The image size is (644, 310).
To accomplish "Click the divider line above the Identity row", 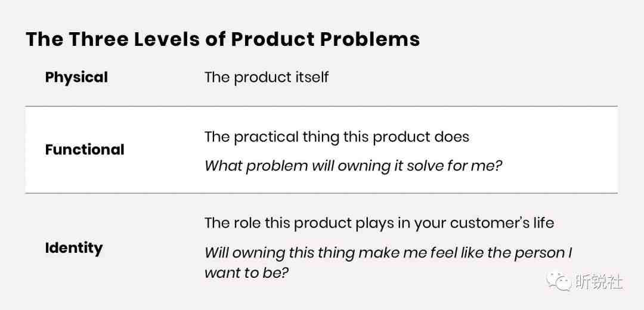I will pyautogui.click(x=321, y=193).
